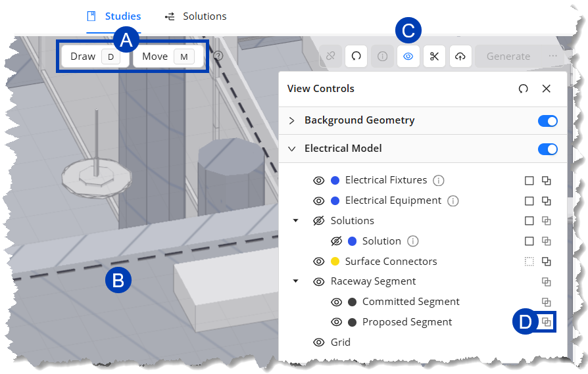Reset the View Controls using refresh icon
The image size is (588, 374).
coord(523,89)
